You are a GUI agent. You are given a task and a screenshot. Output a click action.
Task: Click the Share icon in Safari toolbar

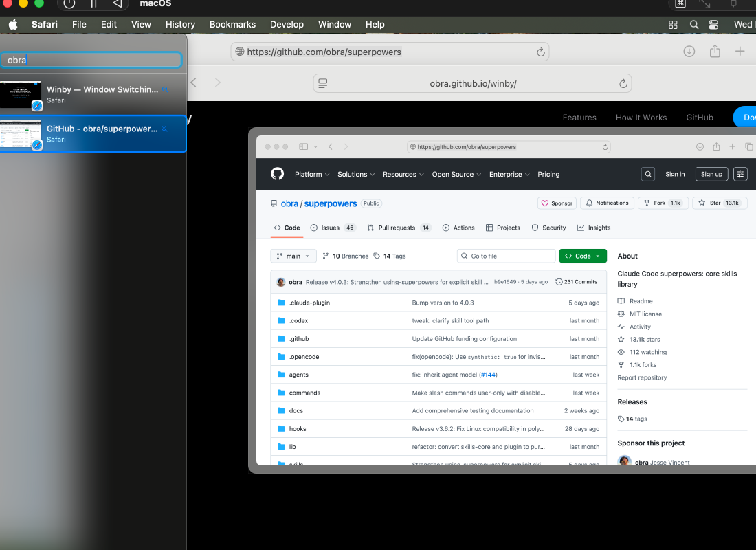[x=715, y=52]
